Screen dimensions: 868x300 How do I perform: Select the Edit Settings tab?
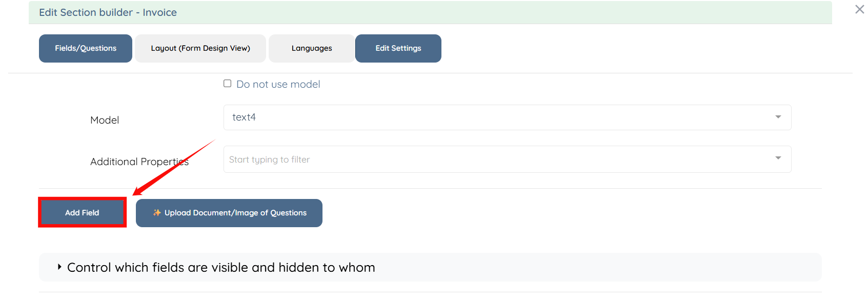pyautogui.click(x=398, y=48)
